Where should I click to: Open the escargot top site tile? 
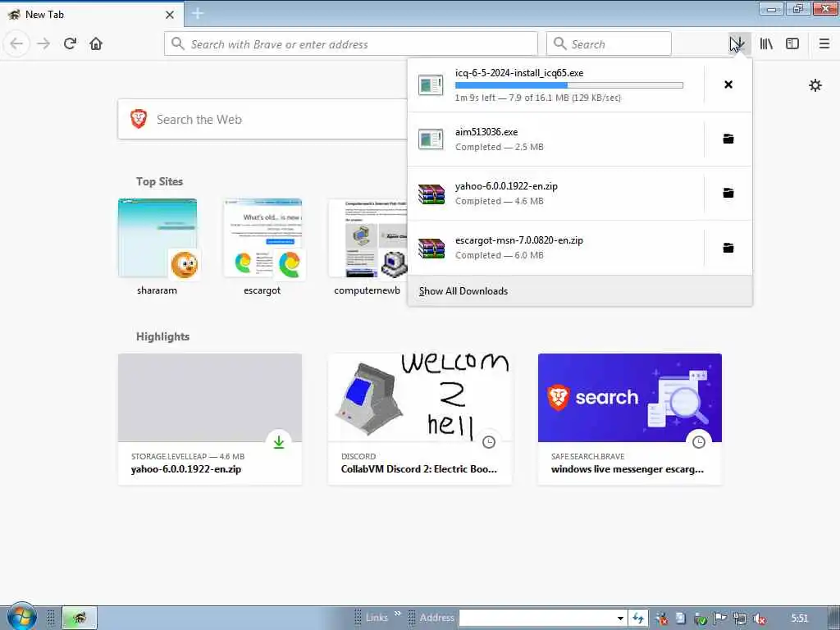262,247
